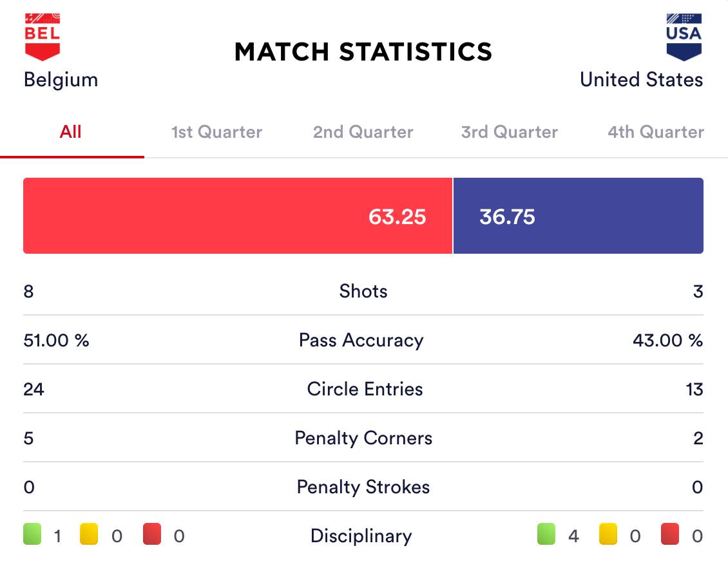Switch to the 1st Quarter tab
The image size is (728, 577).
pos(216,132)
